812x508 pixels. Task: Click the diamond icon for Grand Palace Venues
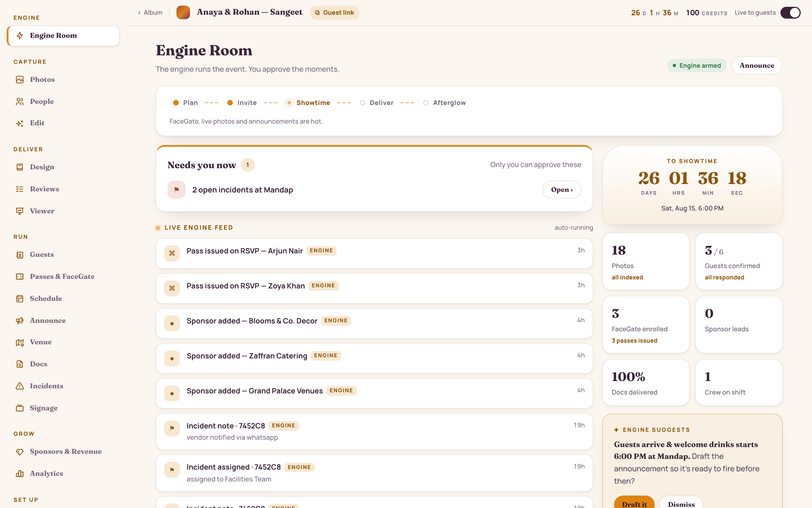pyautogui.click(x=172, y=393)
